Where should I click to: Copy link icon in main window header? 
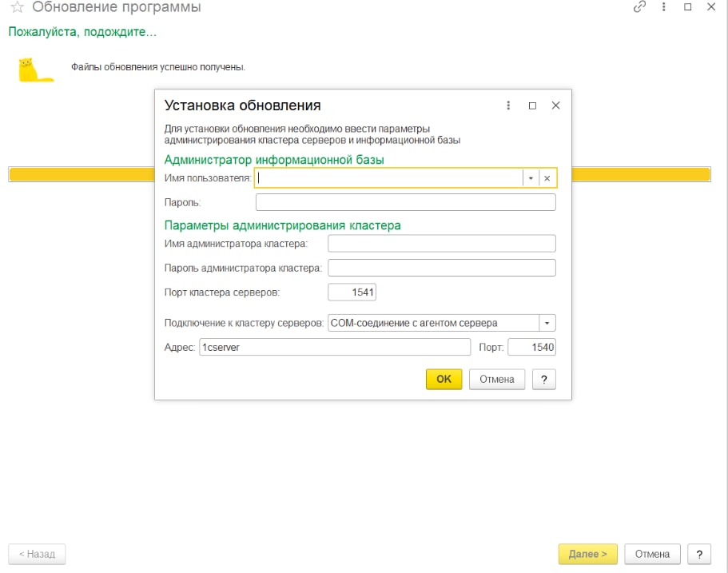point(639,7)
